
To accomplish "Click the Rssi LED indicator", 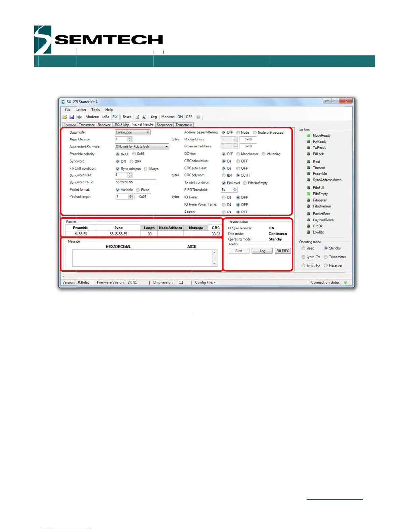I will (x=308, y=162).
